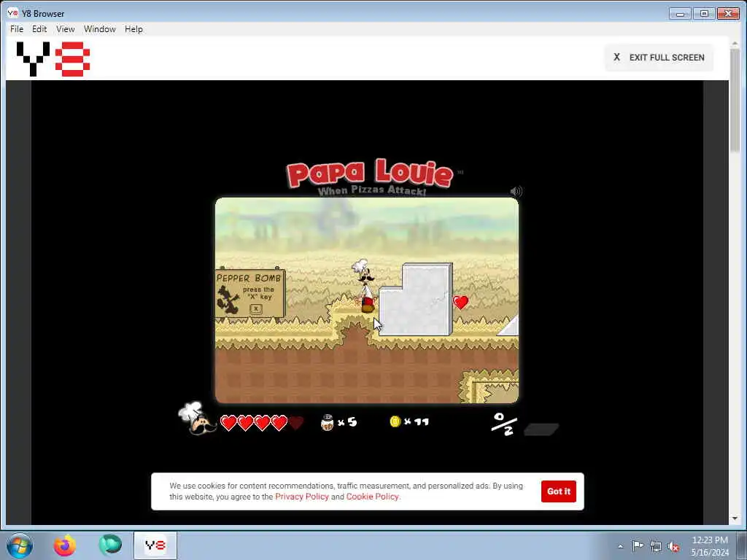
Task: Click the Y8 logo in header
Action: 53,58
